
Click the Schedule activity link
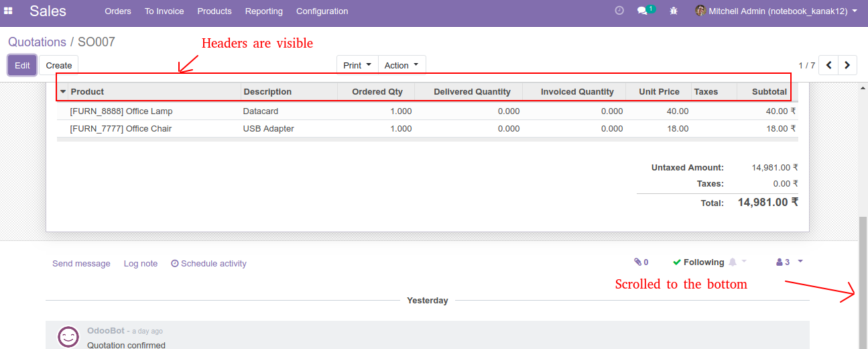point(209,264)
